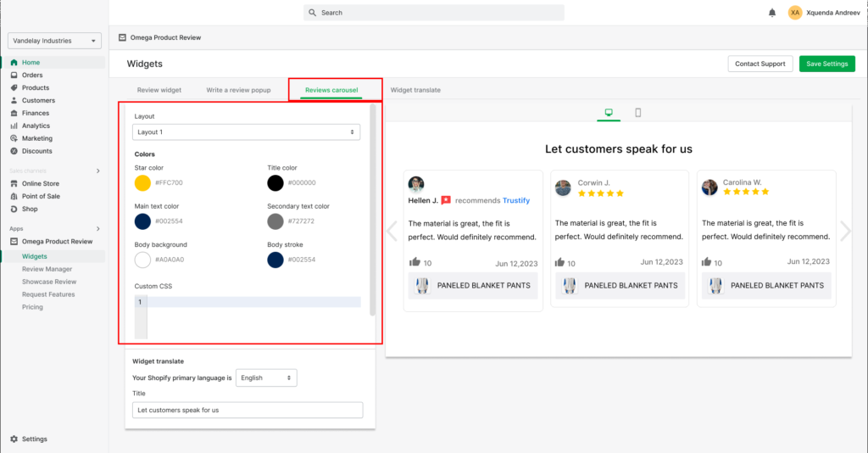Open Review Manager in sidebar

47,269
